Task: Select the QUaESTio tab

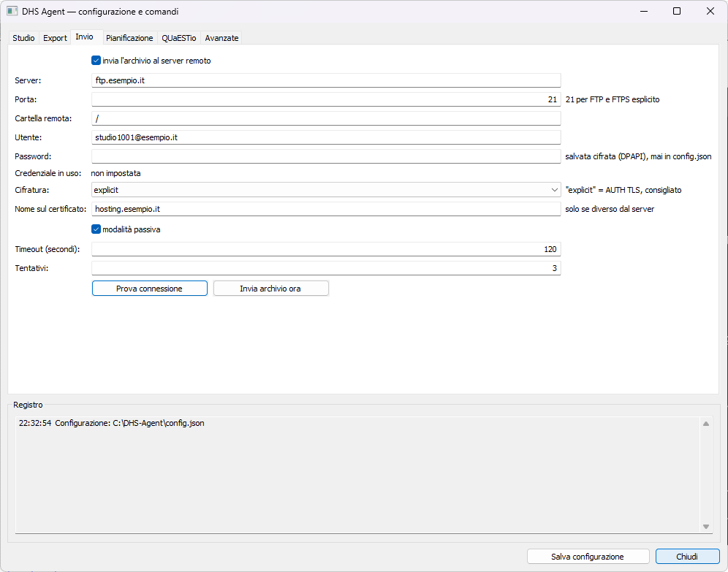Action: pos(179,38)
